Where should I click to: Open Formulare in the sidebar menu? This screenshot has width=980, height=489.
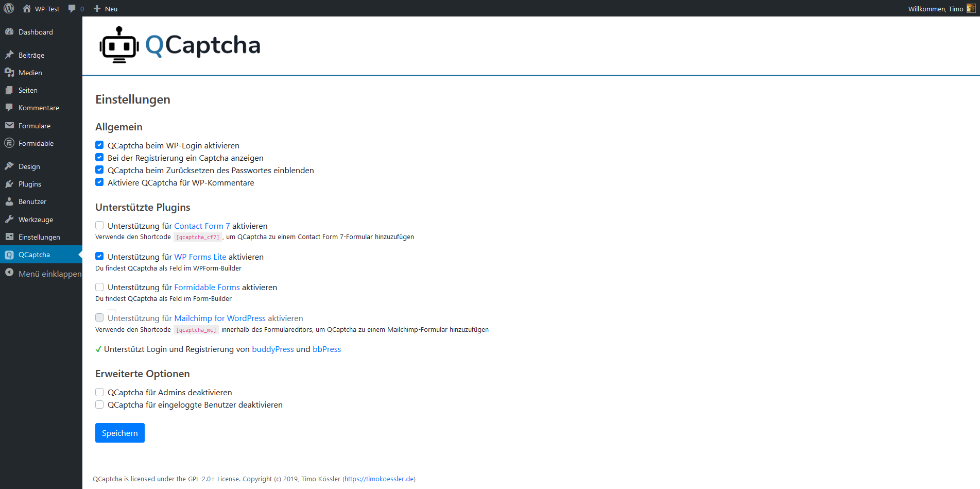41,126
